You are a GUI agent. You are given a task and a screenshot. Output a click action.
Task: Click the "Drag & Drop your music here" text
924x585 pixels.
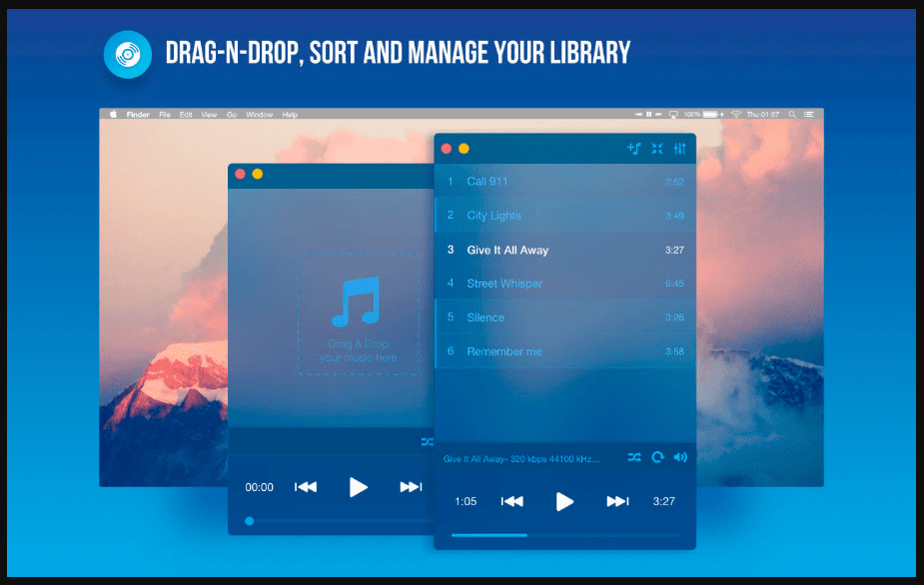359,350
